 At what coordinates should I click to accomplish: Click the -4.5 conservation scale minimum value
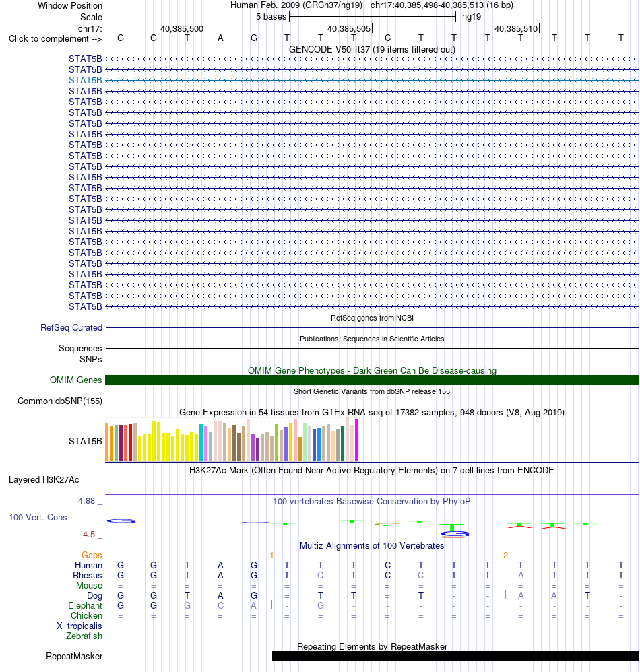click(x=88, y=535)
